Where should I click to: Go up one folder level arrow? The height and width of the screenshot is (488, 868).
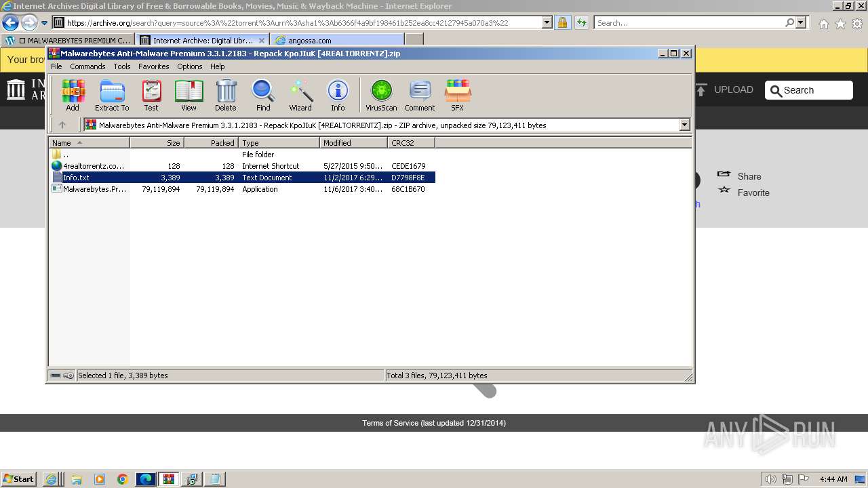click(x=62, y=125)
